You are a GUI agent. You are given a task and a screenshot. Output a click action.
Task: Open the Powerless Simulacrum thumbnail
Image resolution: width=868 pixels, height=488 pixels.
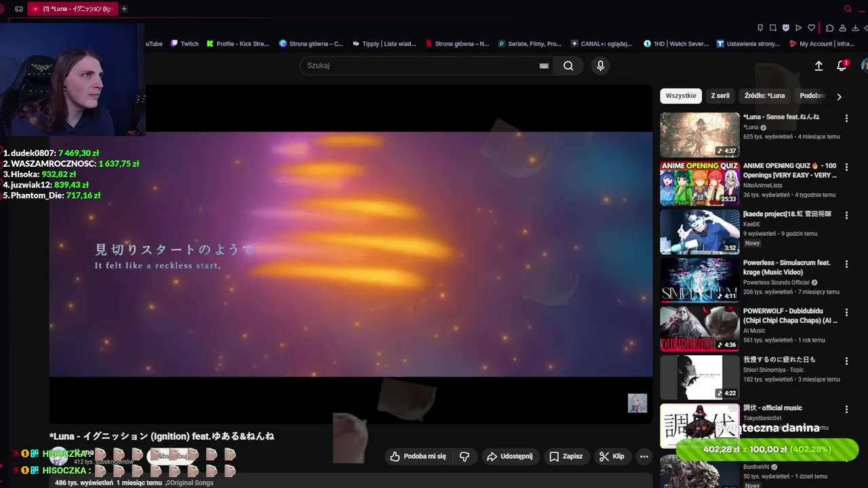coord(700,281)
